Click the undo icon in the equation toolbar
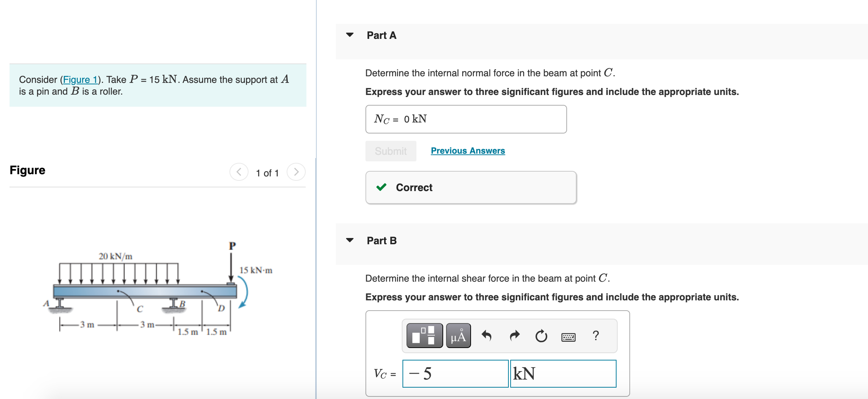868x399 pixels. (488, 336)
